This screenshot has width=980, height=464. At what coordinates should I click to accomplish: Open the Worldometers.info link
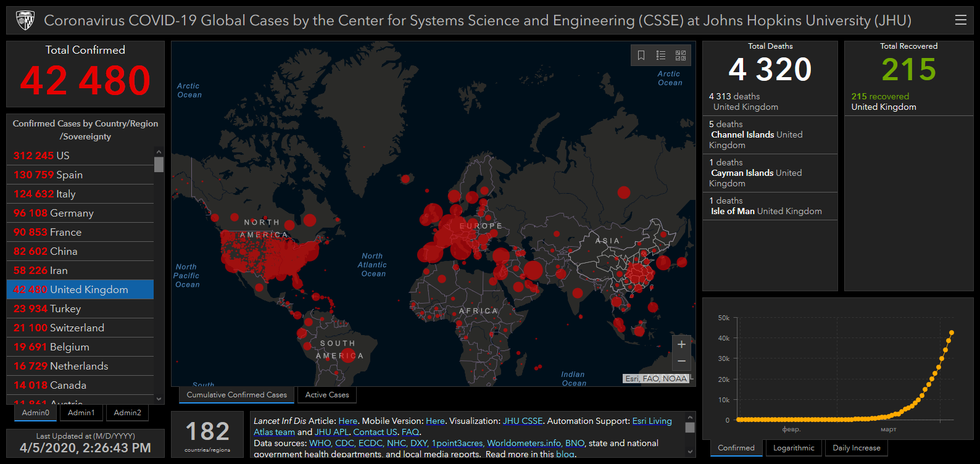coord(523,443)
